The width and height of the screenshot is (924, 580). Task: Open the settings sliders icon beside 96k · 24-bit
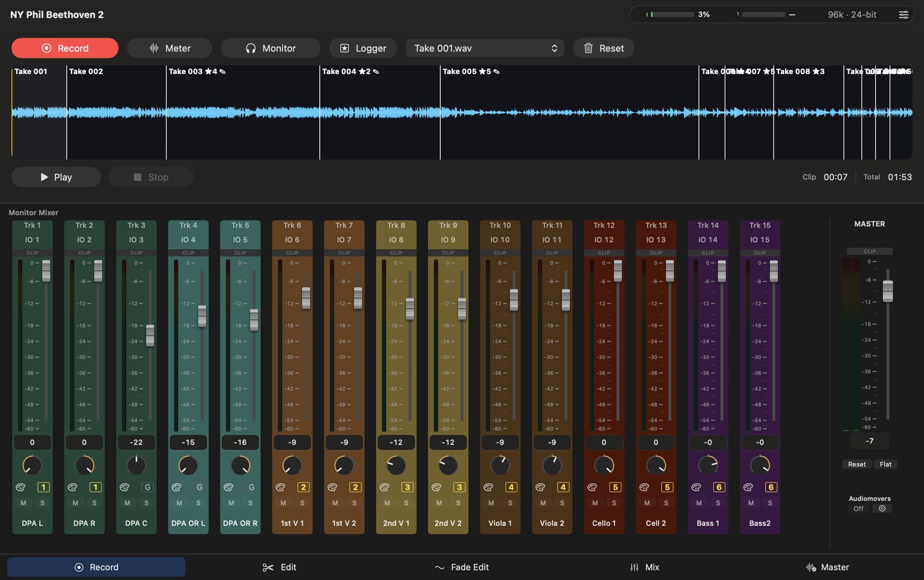(x=904, y=14)
